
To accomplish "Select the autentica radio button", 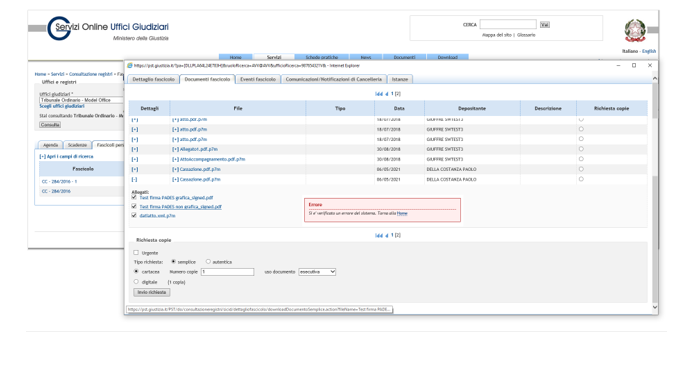I will pyautogui.click(x=208, y=262).
